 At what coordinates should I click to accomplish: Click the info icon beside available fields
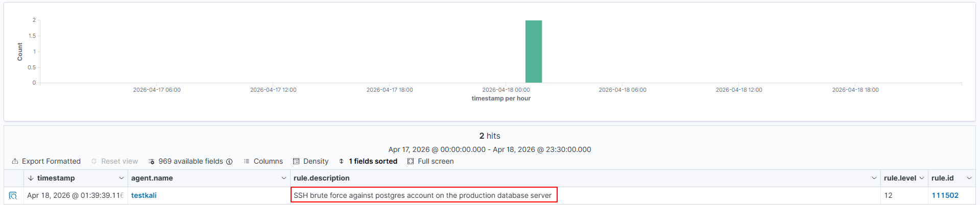pyautogui.click(x=229, y=162)
